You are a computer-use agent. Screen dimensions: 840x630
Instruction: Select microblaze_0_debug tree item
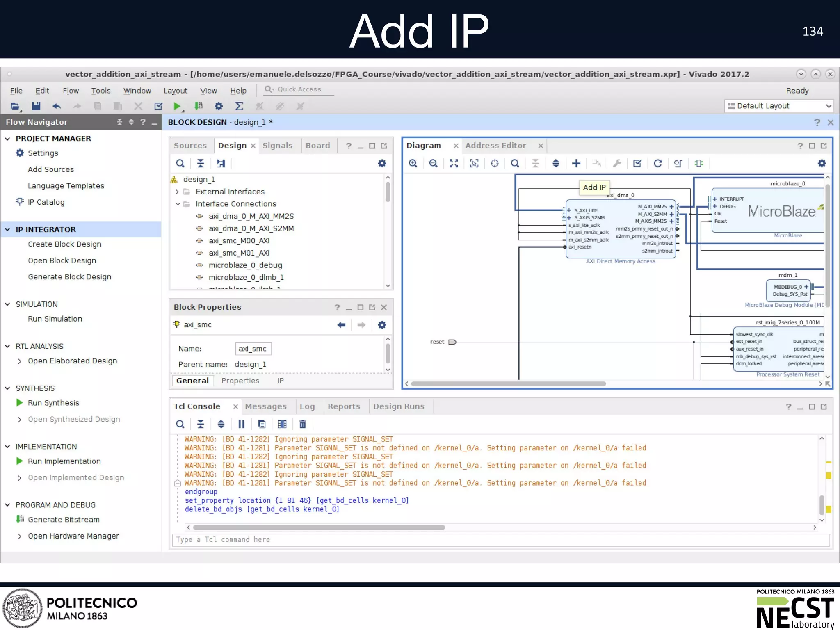pos(245,265)
